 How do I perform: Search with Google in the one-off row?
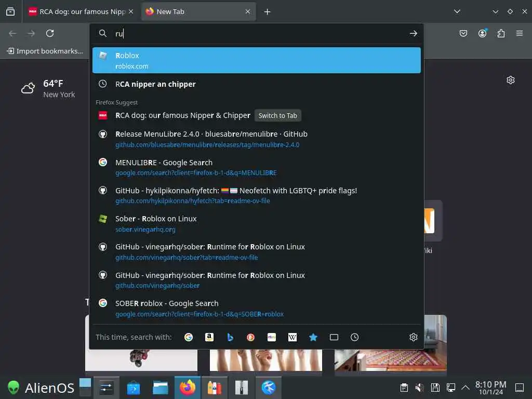pyautogui.click(x=188, y=337)
